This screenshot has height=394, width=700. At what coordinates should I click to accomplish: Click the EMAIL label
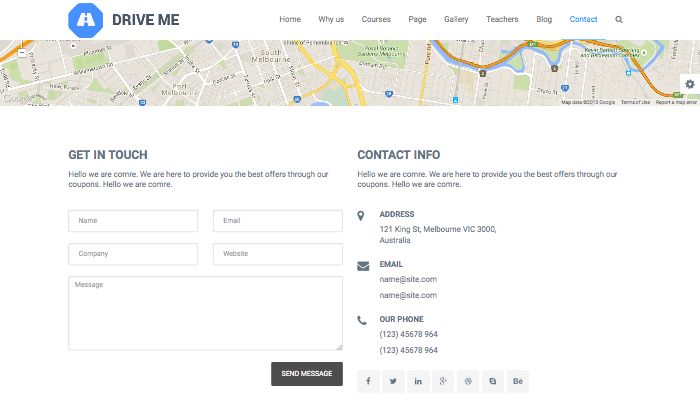pyautogui.click(x=391, y=264)
